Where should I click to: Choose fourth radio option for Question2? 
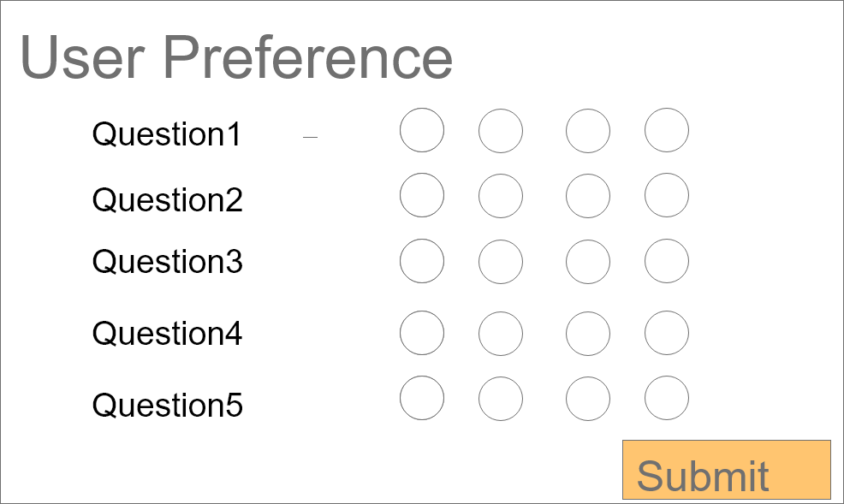point(667,195)
